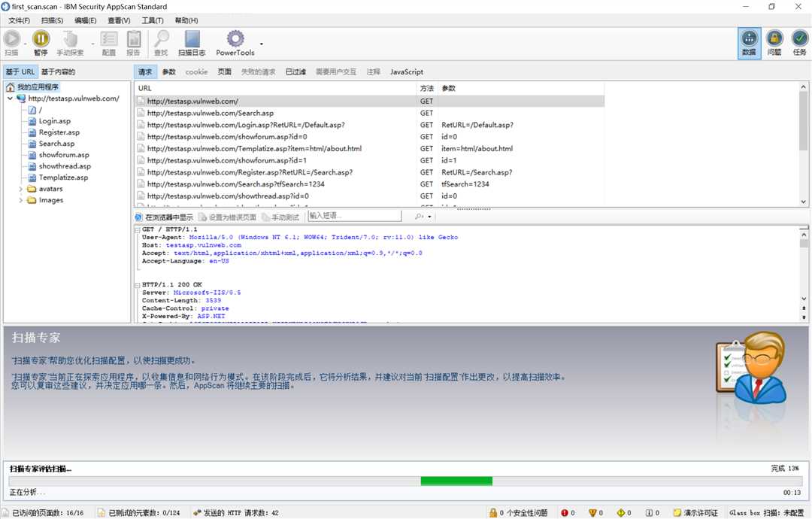Select the Templatize.asp tree item
812x519 pixels.
[x=63, y=178]
